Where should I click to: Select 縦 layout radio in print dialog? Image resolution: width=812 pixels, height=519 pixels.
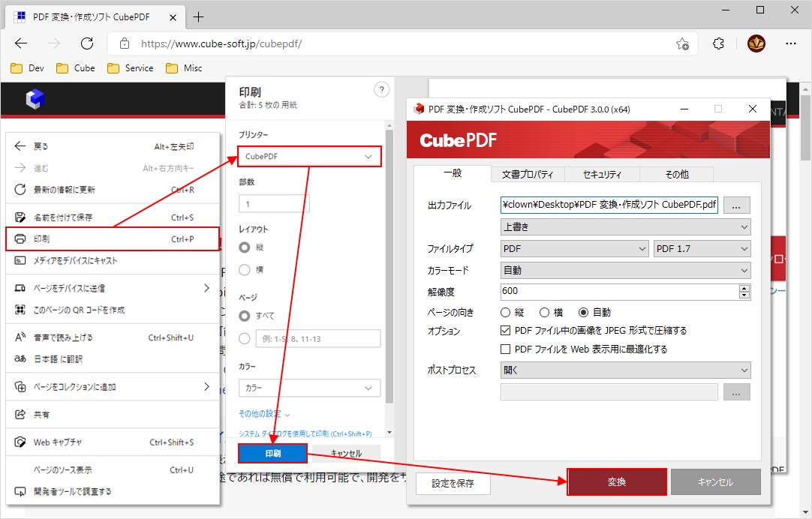tap(245, 247)
